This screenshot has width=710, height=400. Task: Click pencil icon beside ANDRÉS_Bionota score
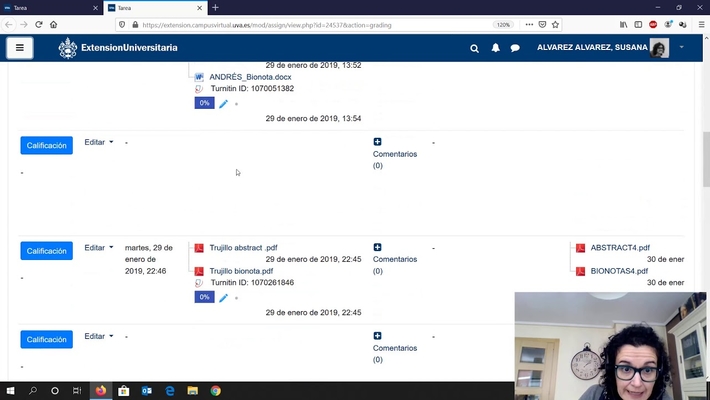(x=223, y=104)
